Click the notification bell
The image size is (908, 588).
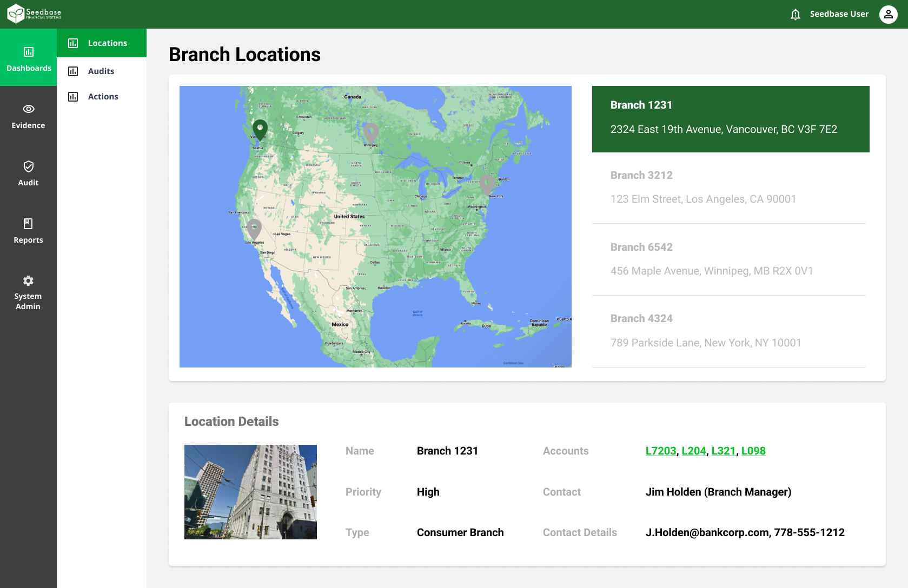click(795, 14)
